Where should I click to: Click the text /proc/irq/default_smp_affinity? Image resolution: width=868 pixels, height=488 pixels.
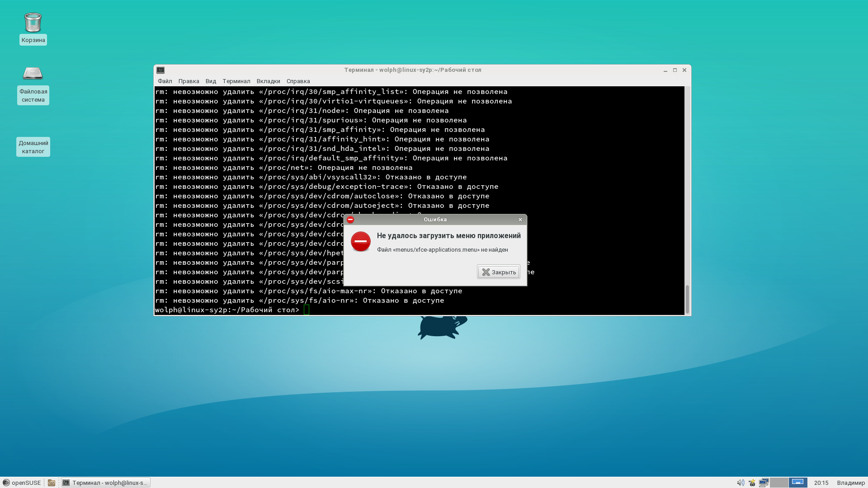[331, 158]
